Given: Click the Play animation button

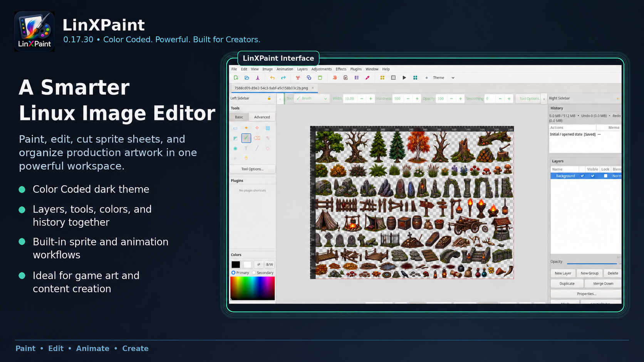Looking at the screenshot, I should 404,78.
